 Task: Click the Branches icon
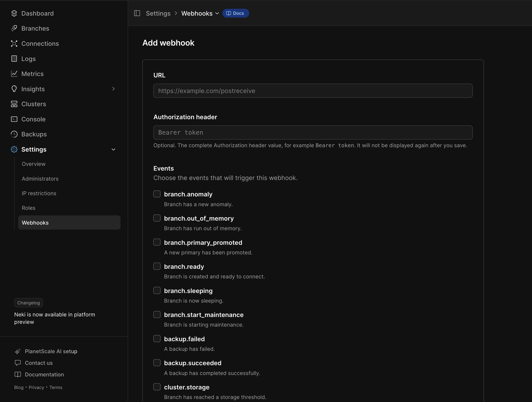point(14,28)
